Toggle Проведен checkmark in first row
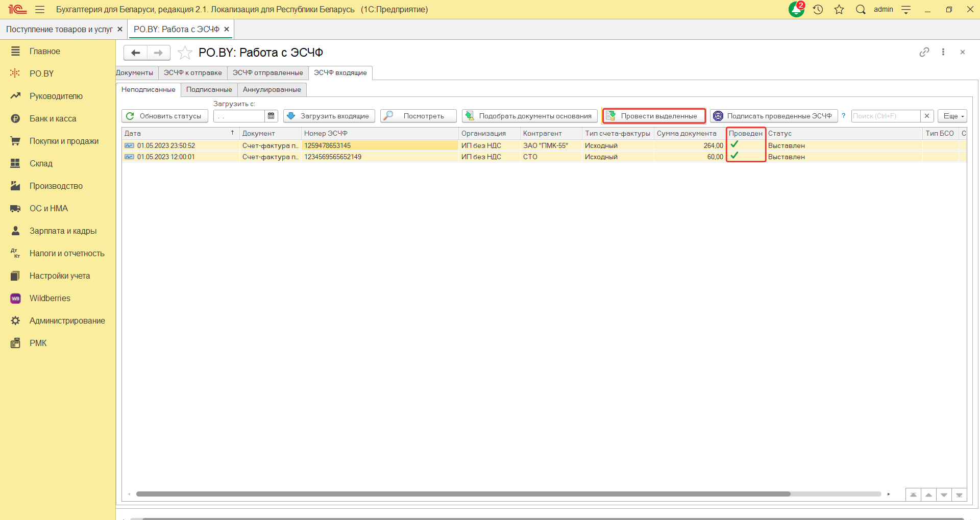The height and width of the screenshot is (520, 980). click(734, 144)
